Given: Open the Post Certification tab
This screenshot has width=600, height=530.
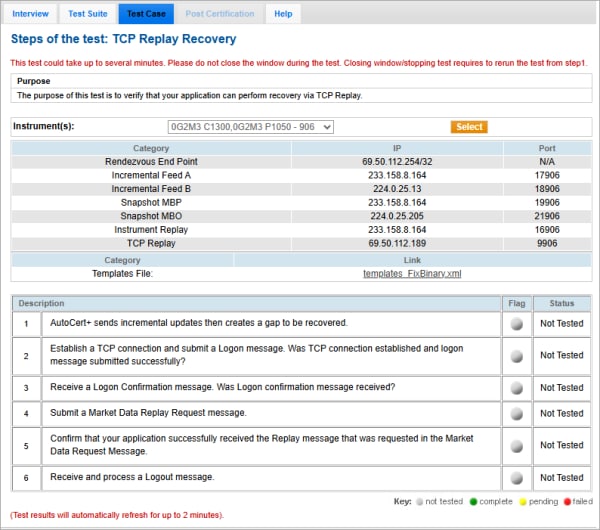Looking at the screenshot, I should coord(219,14).
